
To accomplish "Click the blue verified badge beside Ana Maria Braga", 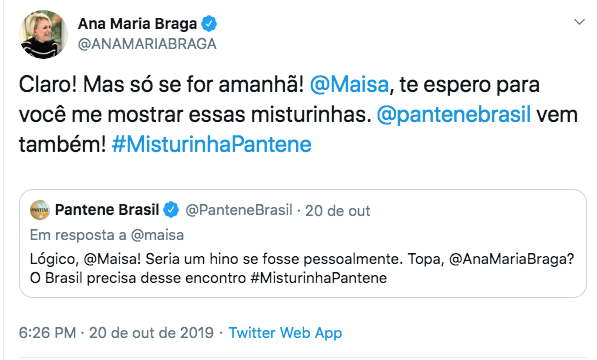I will 209,24.
